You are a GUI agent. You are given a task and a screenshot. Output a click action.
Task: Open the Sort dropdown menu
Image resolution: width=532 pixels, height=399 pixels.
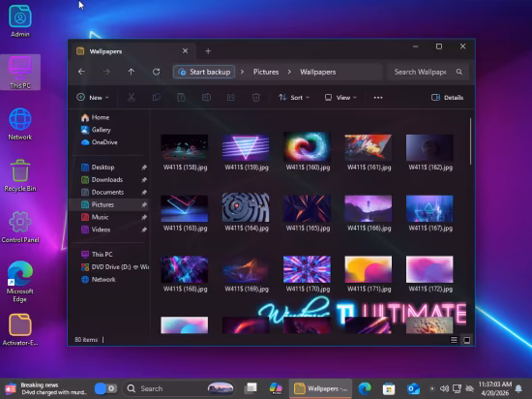click(294, 98)
